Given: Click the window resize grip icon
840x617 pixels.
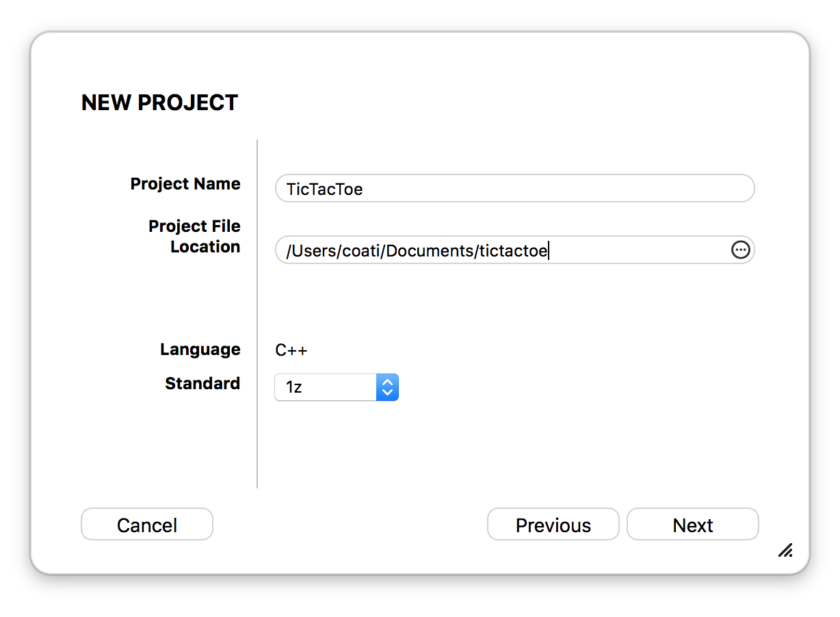Looking at the screenshot, I should tap(785, 549).
